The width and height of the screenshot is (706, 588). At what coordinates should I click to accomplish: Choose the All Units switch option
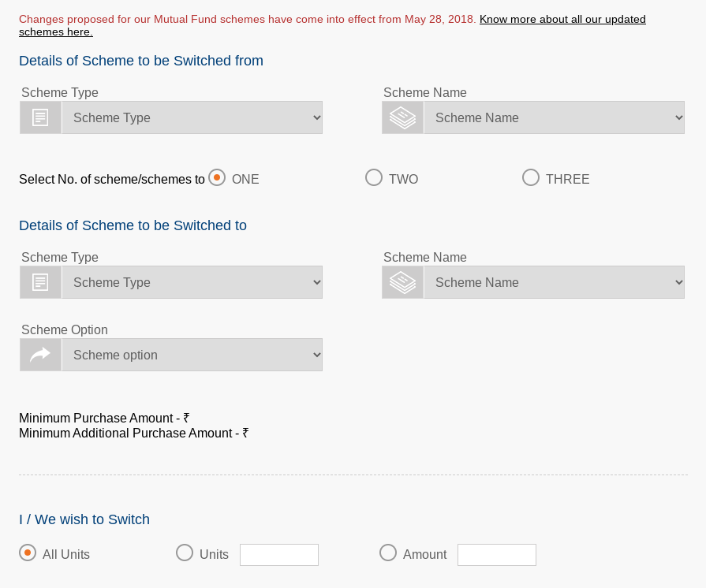28,553
